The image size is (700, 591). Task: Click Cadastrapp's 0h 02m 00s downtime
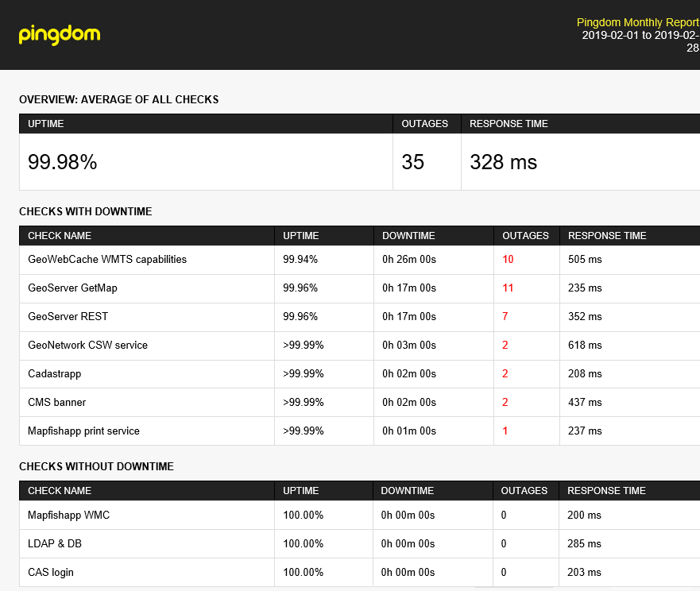point(409,373)
